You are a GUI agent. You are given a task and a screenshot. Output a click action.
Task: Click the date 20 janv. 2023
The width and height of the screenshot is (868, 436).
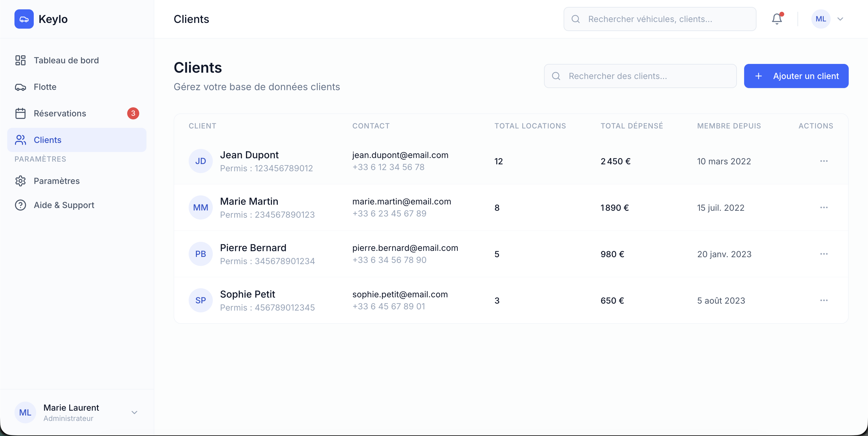pyautogui.click(x=724, y=254)
